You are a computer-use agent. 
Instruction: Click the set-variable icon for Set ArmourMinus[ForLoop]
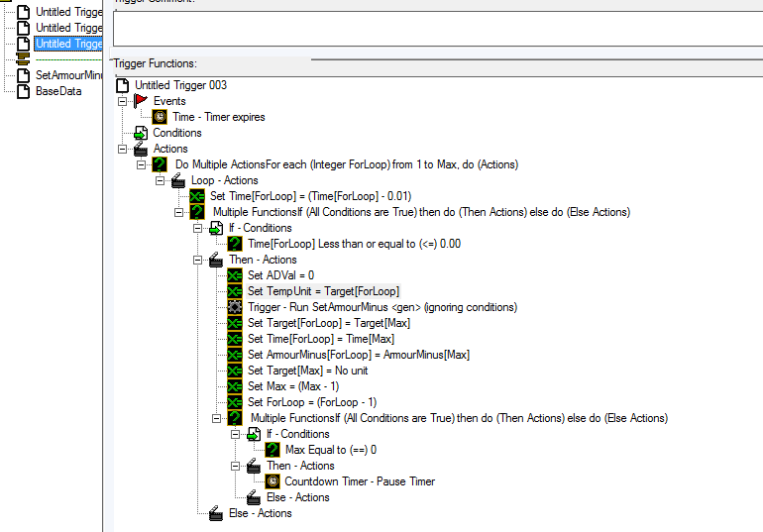pos(235,355)
